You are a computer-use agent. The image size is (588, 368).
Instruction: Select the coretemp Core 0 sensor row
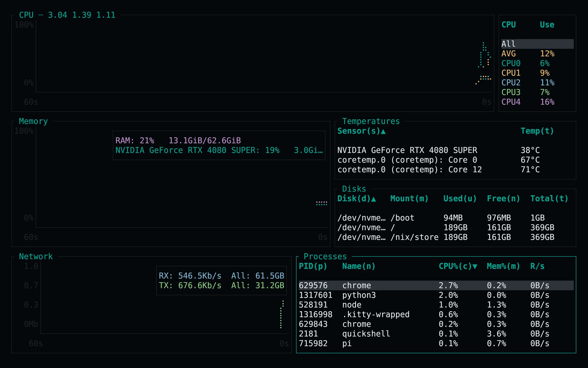coord(455,160)
